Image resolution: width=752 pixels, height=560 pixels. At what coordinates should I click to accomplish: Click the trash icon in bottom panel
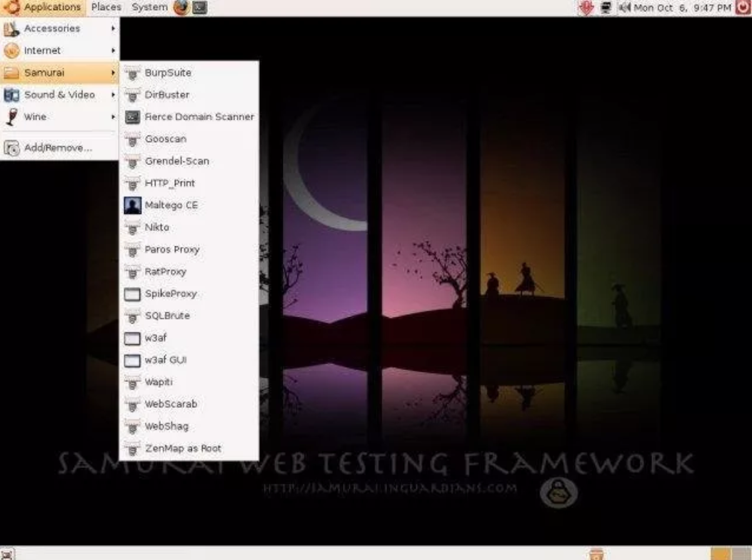[596, 554]
